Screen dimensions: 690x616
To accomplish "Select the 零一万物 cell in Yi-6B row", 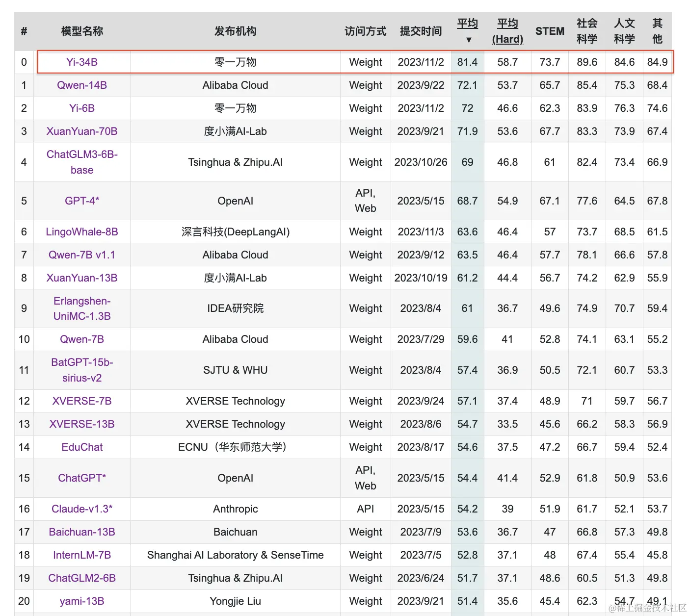I will click(235, 108).
